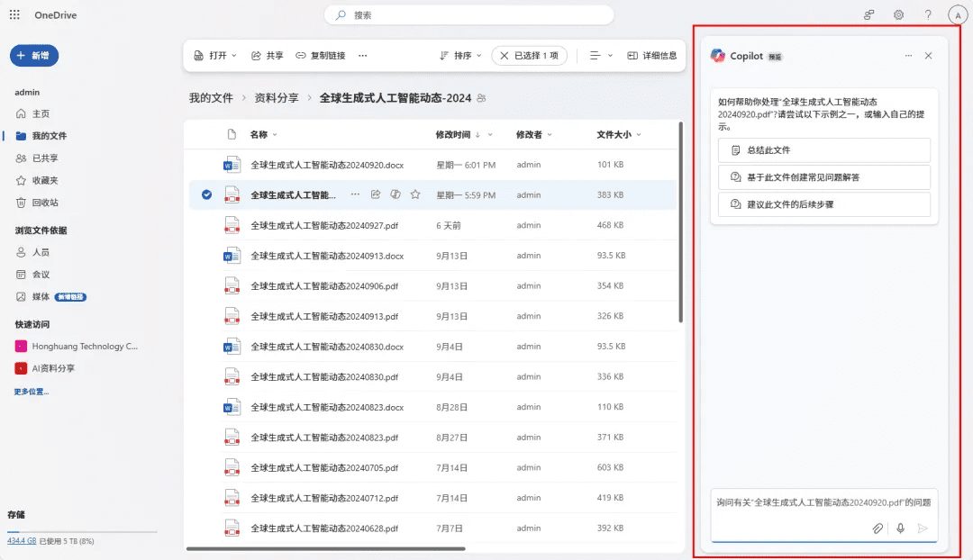
Task: Browse files by 人员
Action: point(41,252)
